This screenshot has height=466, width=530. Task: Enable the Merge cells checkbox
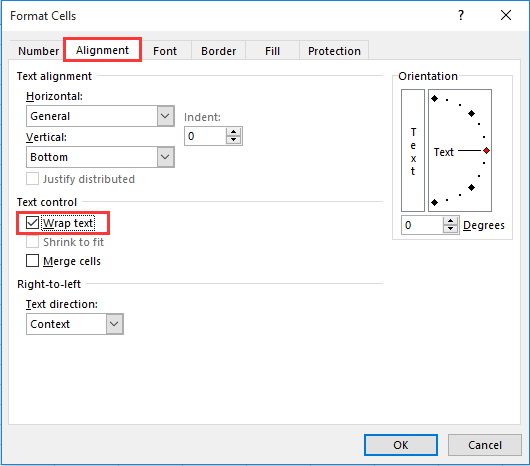point(32,261)
